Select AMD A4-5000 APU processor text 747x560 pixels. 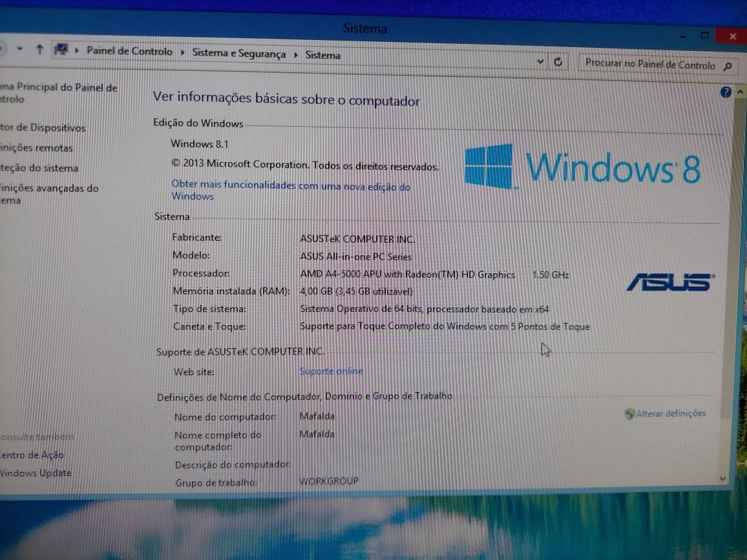coord(407,275)
